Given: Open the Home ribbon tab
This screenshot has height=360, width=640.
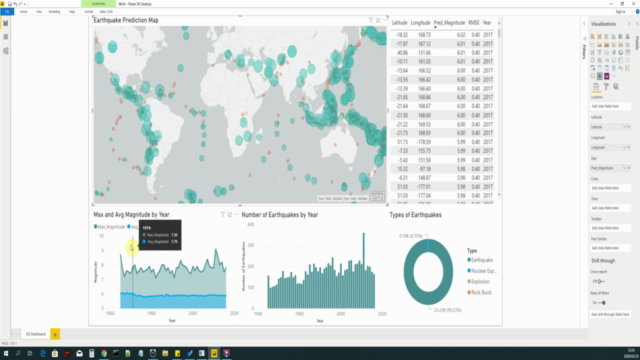Looking at the screenshot, I should point(24,12).
